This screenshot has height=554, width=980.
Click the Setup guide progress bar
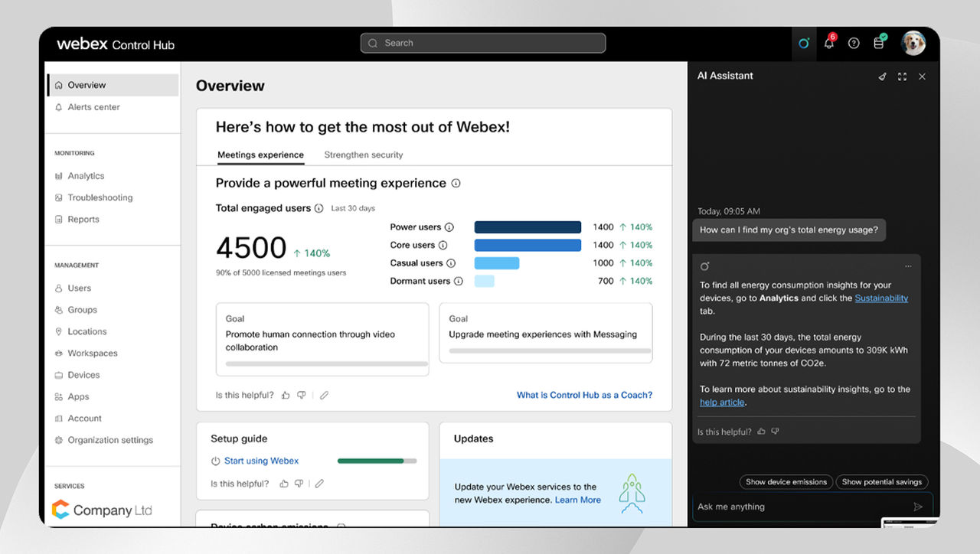pyautogui.click(x=377, y=461)
